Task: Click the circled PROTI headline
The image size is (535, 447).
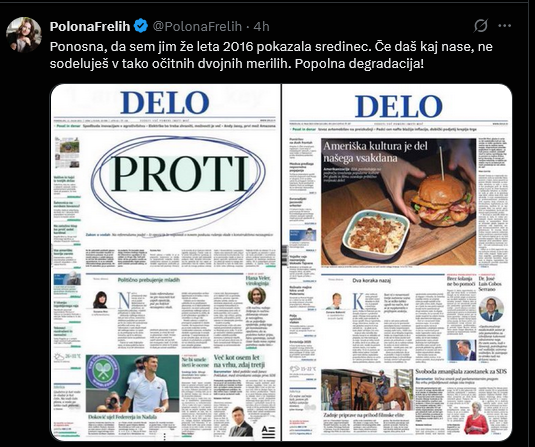Action: 178,175
